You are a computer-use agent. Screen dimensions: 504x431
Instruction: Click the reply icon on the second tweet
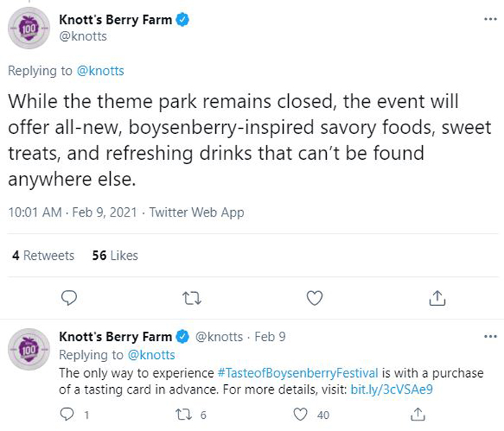[x=67, y=414]
